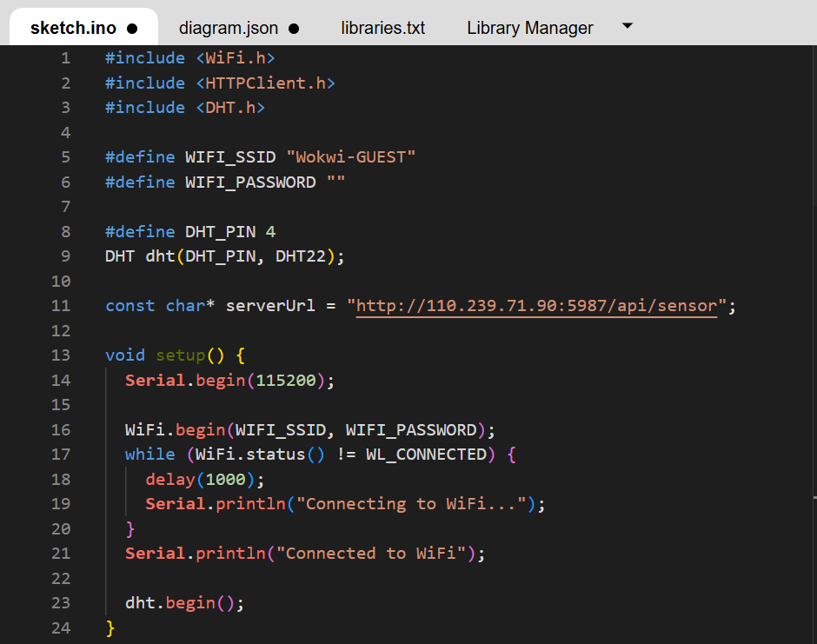Place cursor on '<HTTPClient.h>' include
The image size is (817, 644).
tap(265, 83)
